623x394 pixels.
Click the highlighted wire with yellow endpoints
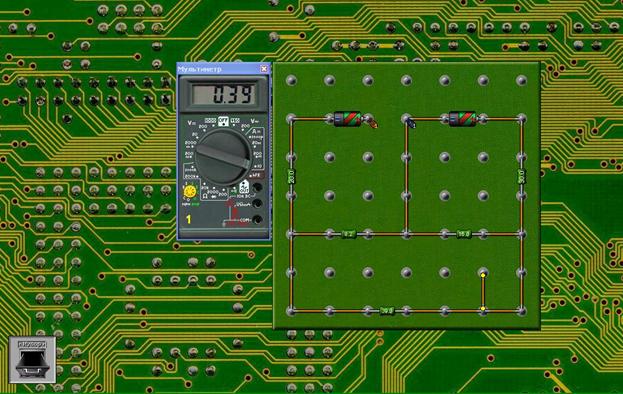pos(483,292)
